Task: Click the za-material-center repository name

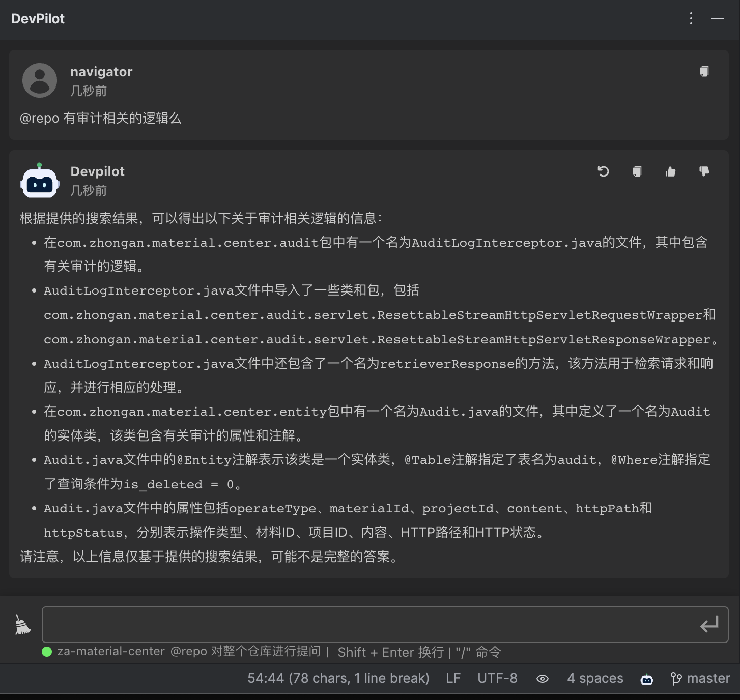Action: point(111,652)
